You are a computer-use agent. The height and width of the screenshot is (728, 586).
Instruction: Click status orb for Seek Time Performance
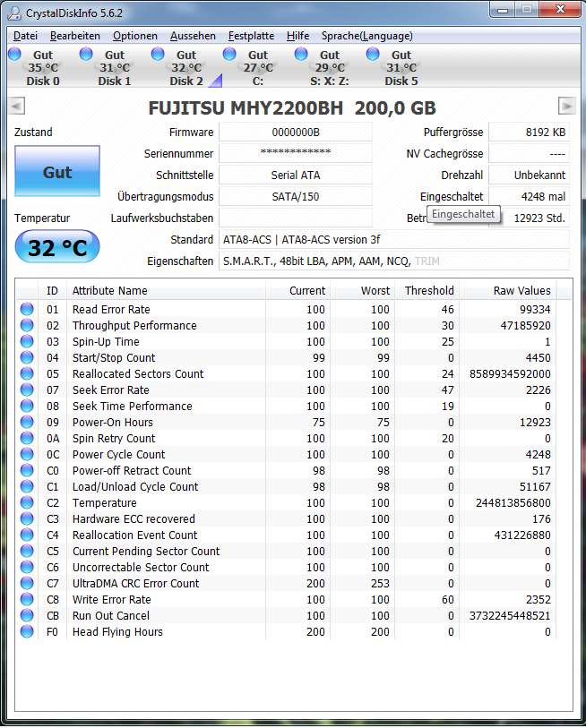(x=27, y=406)
